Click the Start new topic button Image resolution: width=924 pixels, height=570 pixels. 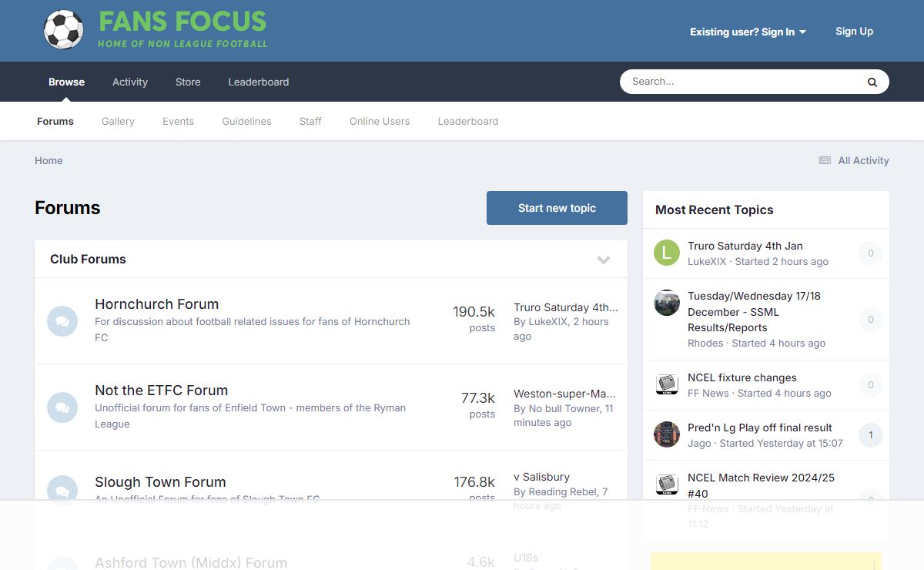[557, 208]
